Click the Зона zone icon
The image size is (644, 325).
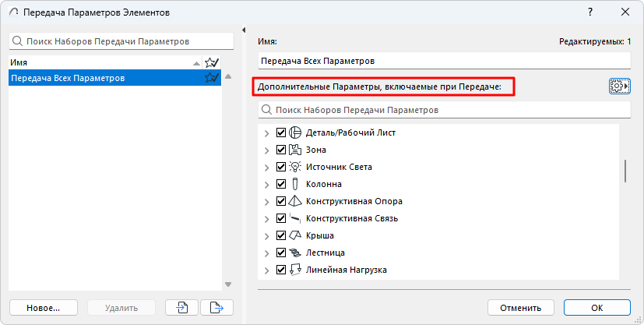point(295,150)
